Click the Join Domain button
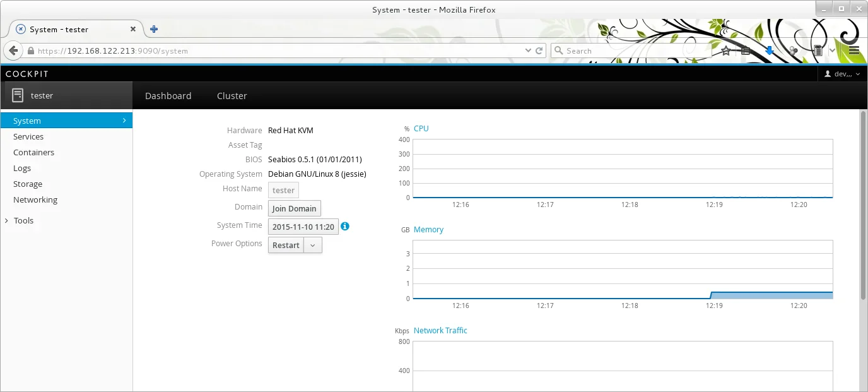Screen dimensions: 868x392 294,208
